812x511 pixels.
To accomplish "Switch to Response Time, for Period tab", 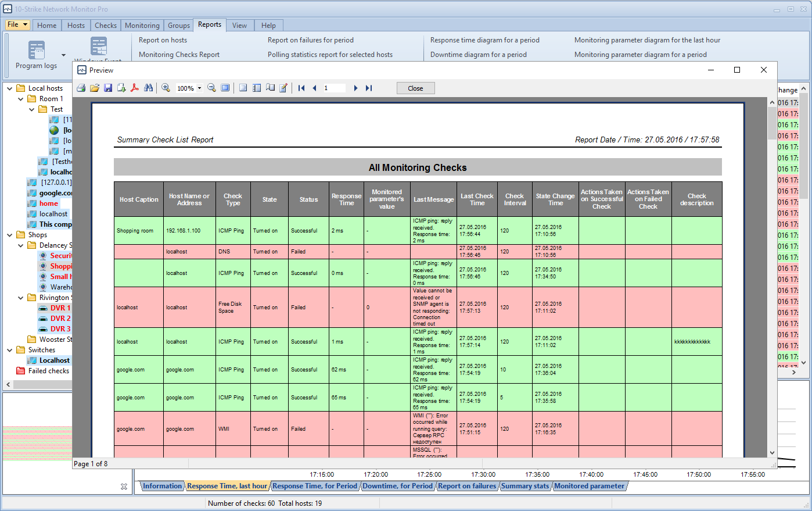I will coord(315,486).
